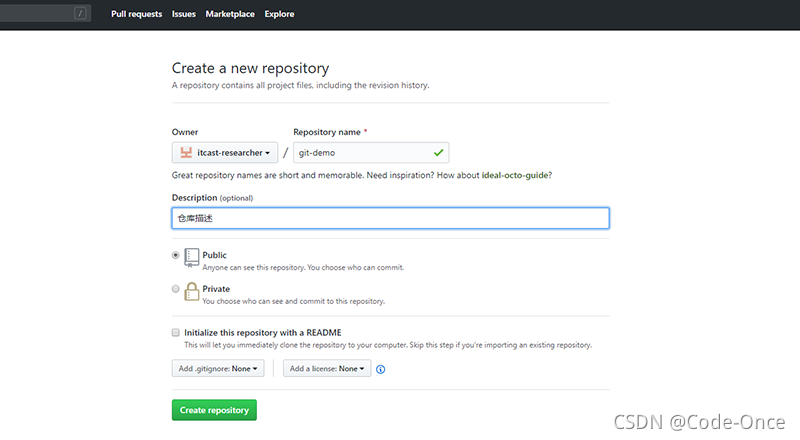The image size is (800, 440).
Task: Click the green checkmark in repository name field
Action: click(438, 153)
